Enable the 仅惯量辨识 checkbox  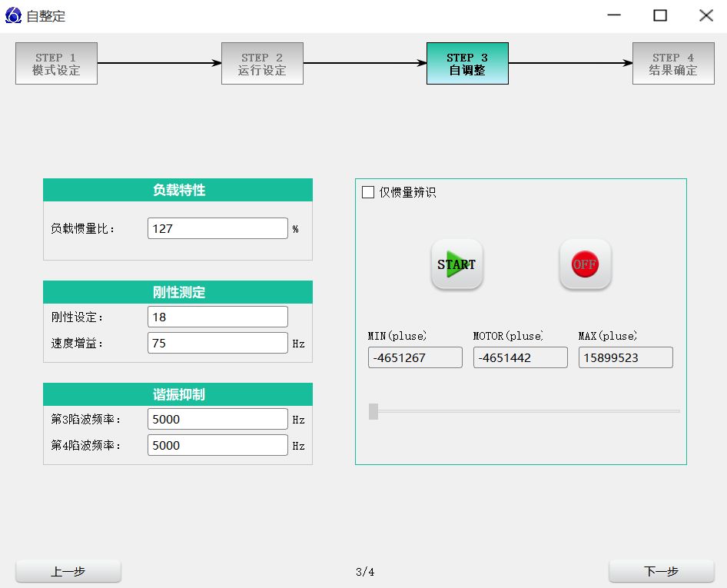pyautogui.click(x=368, y=192)
